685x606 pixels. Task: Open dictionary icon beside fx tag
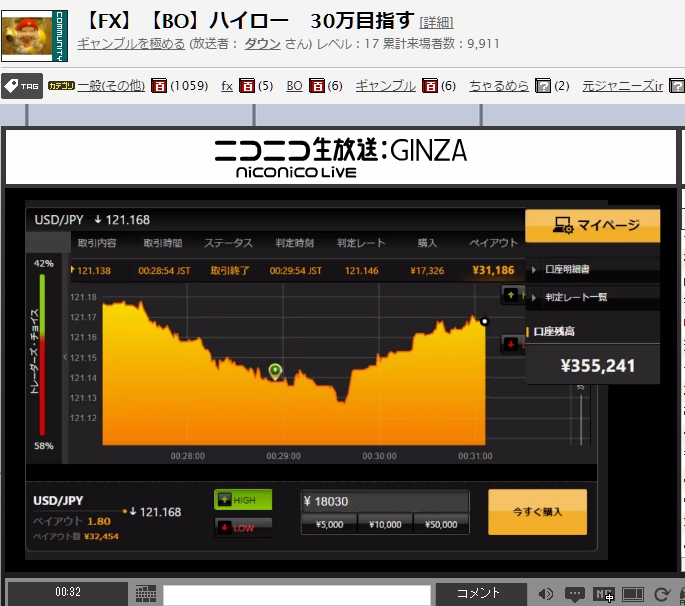click(x=247, y=86)
